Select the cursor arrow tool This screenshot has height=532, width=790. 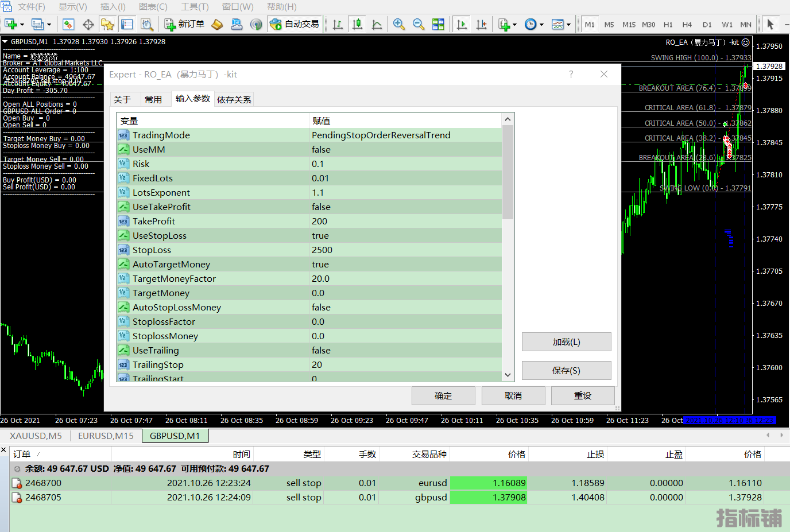(x=770, y=24)
